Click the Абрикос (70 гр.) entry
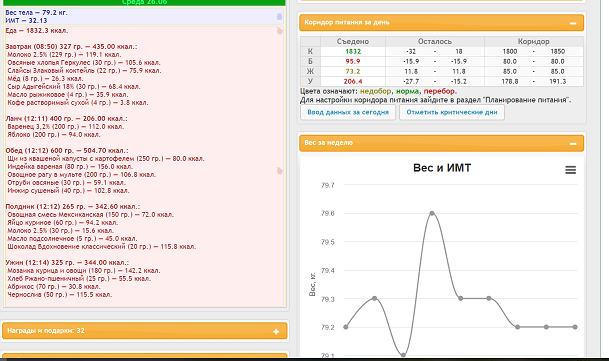Screen dimensions: 609x361 (x=54, y=286)
